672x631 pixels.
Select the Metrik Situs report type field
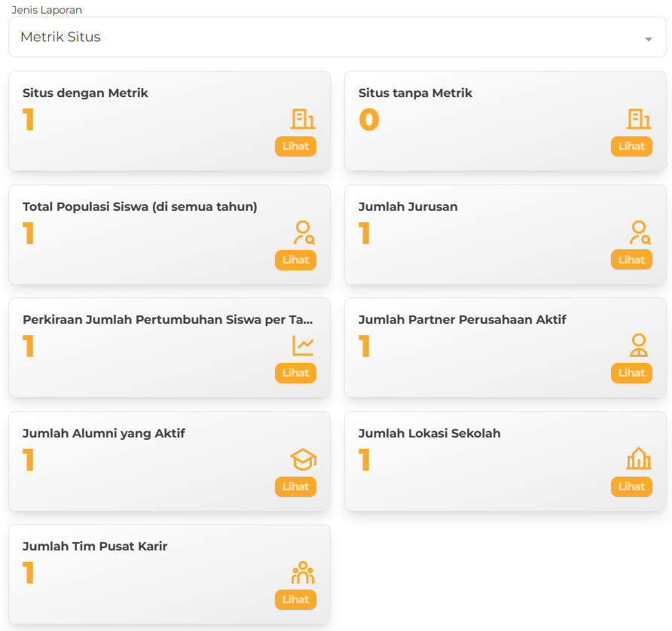point(324,37)
